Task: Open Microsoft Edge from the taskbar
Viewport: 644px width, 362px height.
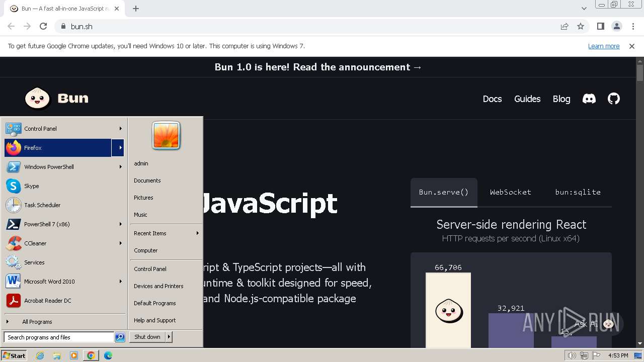Action: pyautogui.click(x=108, y=355)
